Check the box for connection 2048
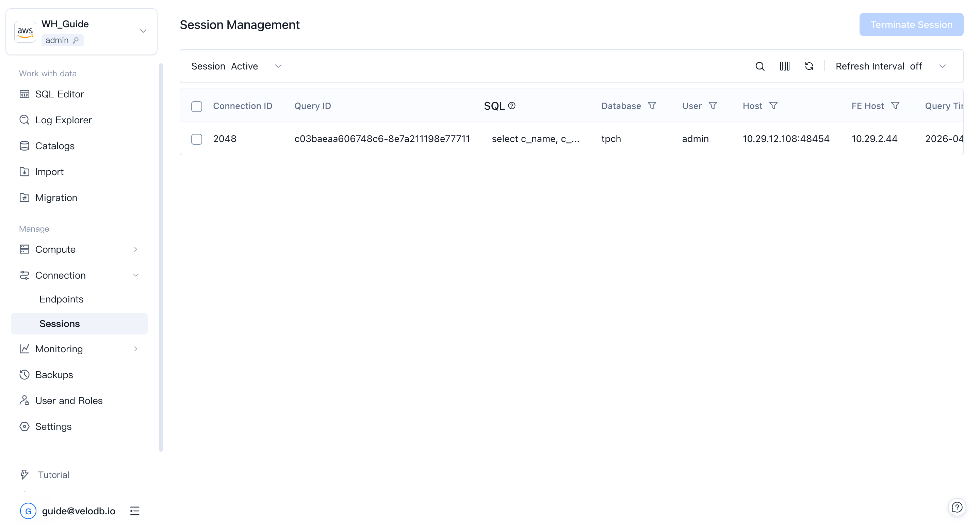 click(197, 139)
